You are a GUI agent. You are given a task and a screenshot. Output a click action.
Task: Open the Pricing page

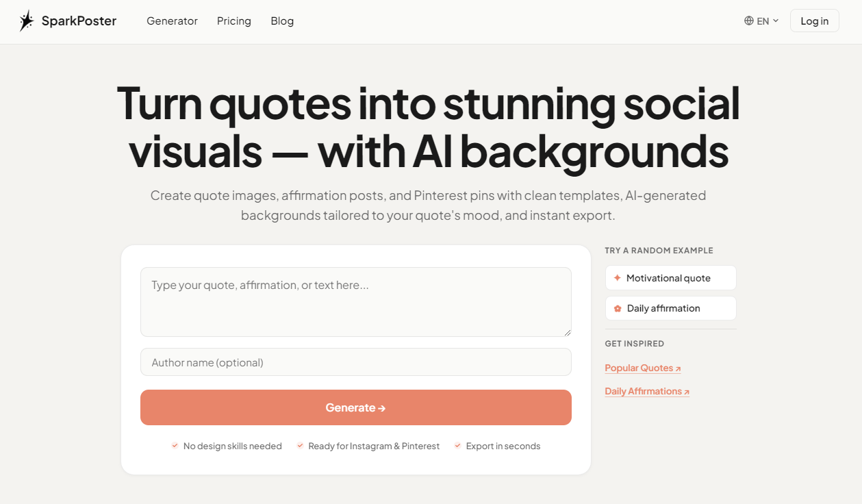coord(233,21)
